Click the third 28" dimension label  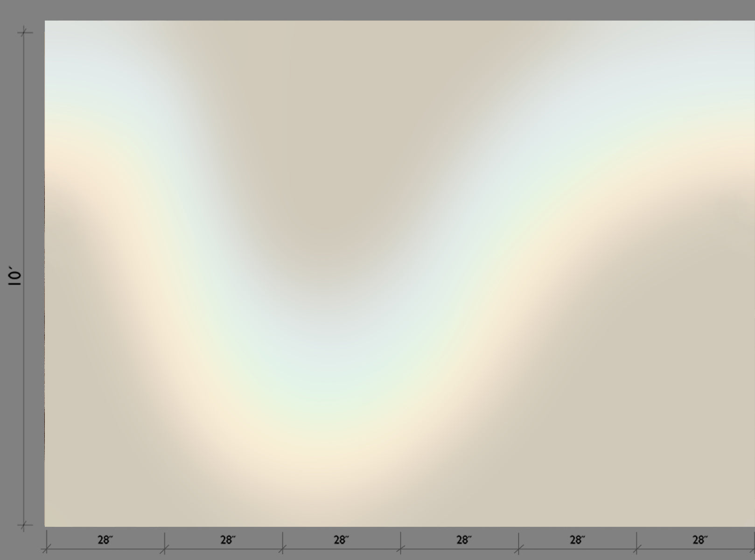[x=341, y=540]
